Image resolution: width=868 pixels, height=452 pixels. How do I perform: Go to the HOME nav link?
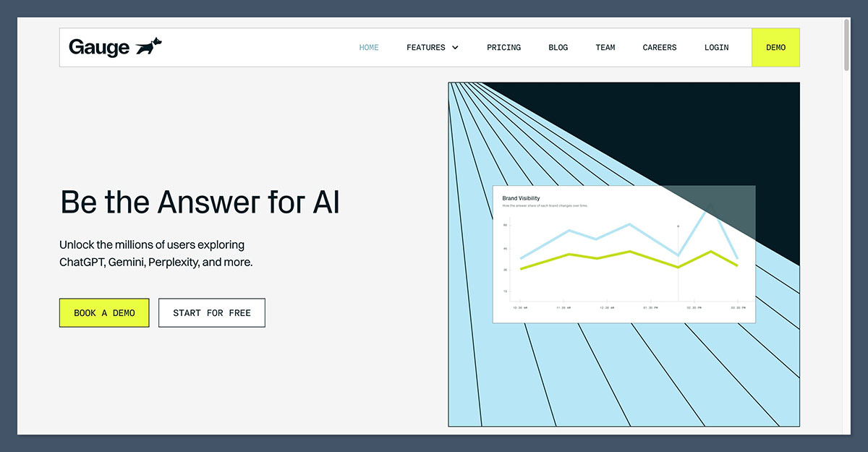369,48
